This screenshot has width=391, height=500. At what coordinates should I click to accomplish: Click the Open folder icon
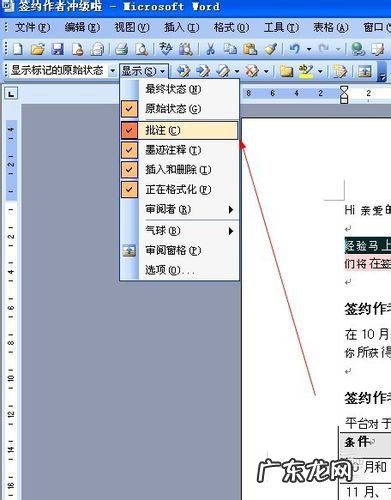pyautogui.click(x=38, y=49)
